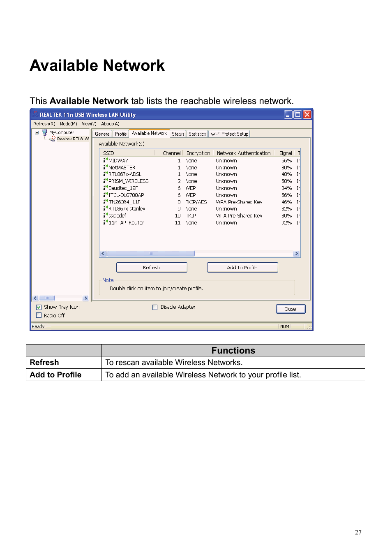This screenshot has width=392, height=555.
Task: Collapse the MyComputer tree node
Action: [x=37, y=132]
